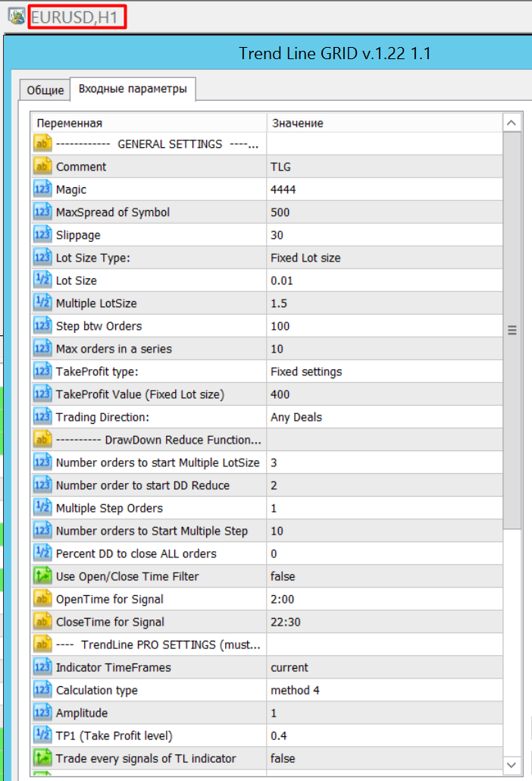This screenshot has width=532, height=781.
Task: Click the icon of DrawDown Reduce Function row
Action: (x=42, y=440)
